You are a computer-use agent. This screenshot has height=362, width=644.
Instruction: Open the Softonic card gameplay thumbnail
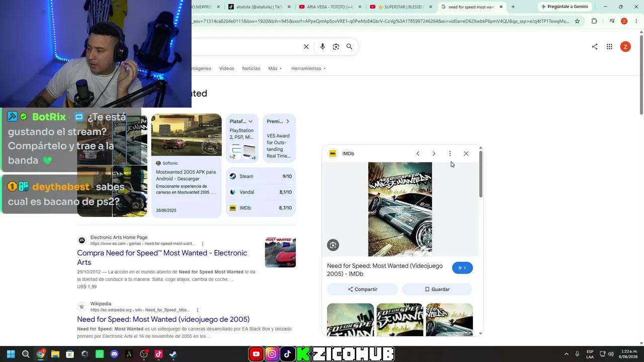click(x=186, y=135)
